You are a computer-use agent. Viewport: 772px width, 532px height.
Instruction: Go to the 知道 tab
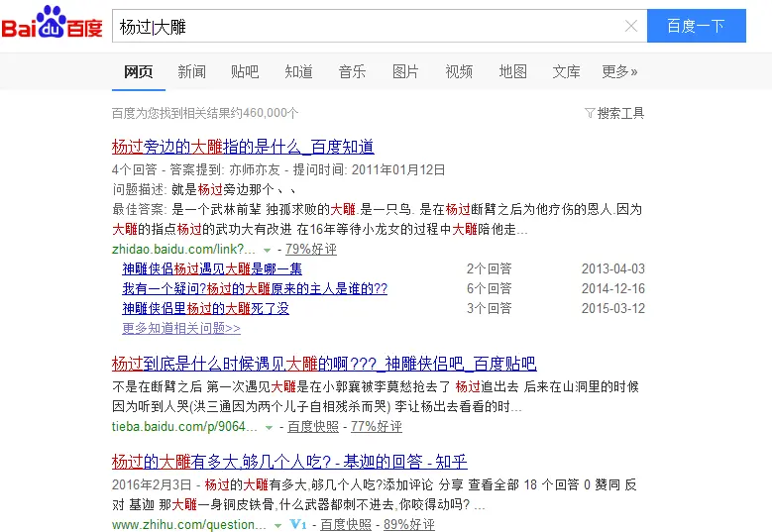coord(299,72)
